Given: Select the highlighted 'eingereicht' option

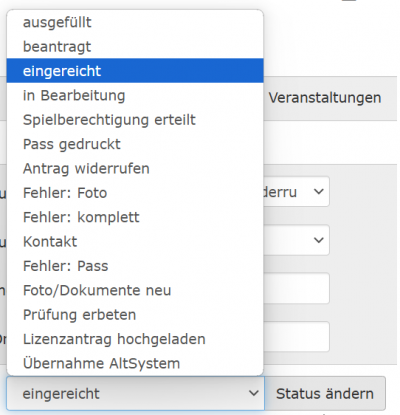Looking at the screenshot, I should click(x=135, y=71).
